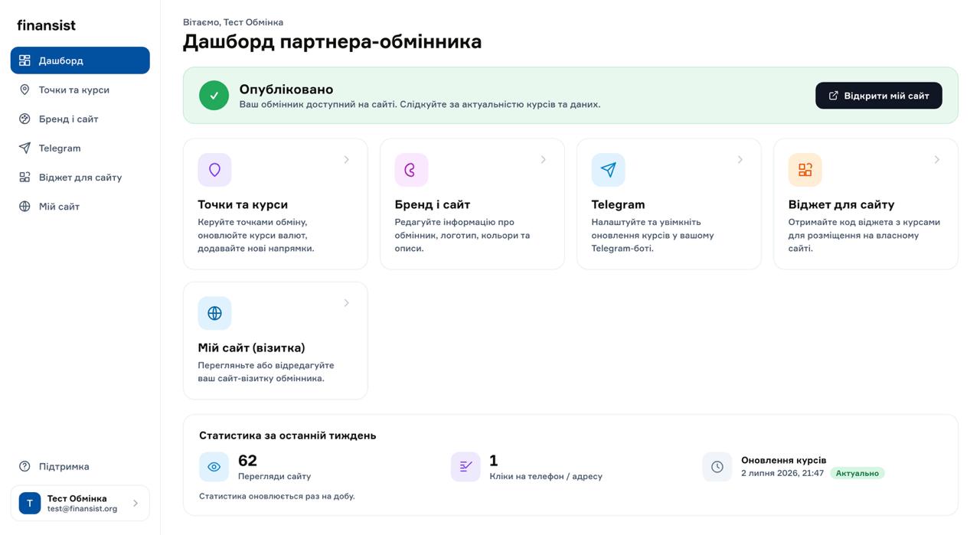Click the purple pin icon on Точки та курси card
980x535 pixels.
pyautogui.click(x=214, y=170)
